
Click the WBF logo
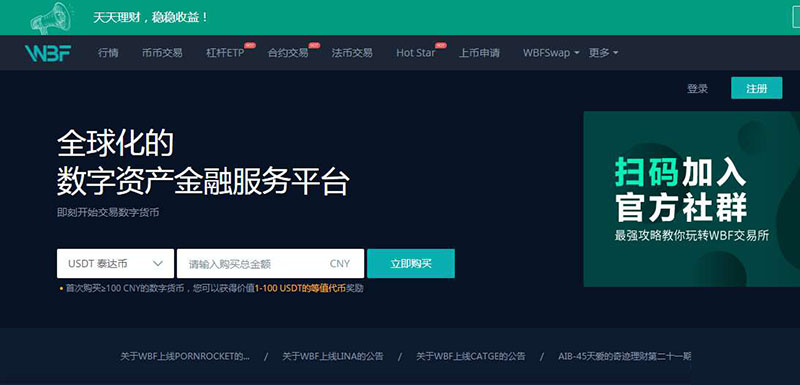[48, 53]
